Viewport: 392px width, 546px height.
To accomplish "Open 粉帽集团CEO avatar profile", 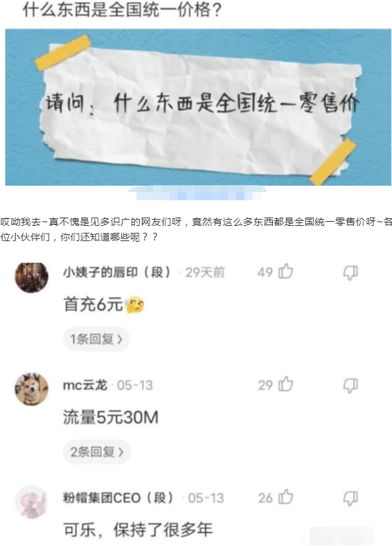I will pyautogui.click(x=31, y=502).
